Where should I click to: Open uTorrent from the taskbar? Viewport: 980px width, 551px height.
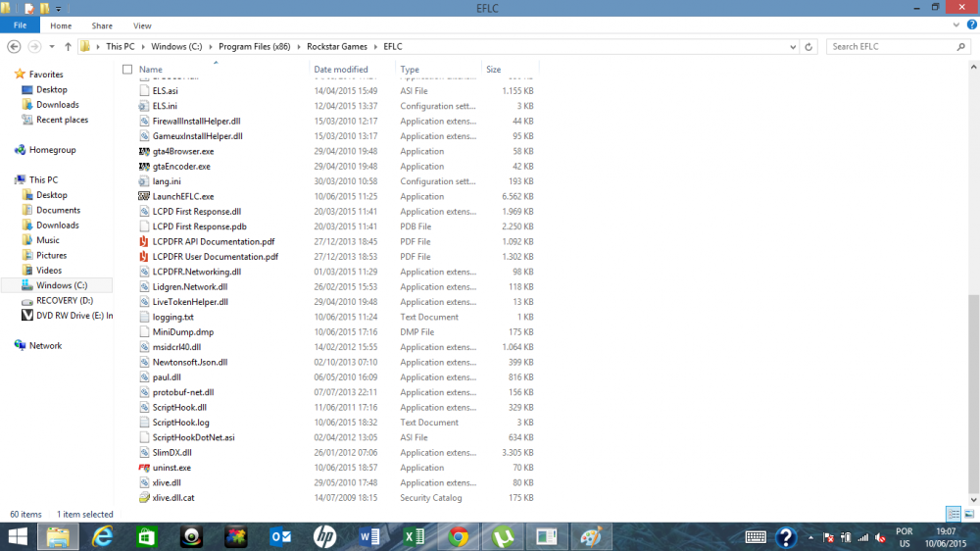point(503,536)
